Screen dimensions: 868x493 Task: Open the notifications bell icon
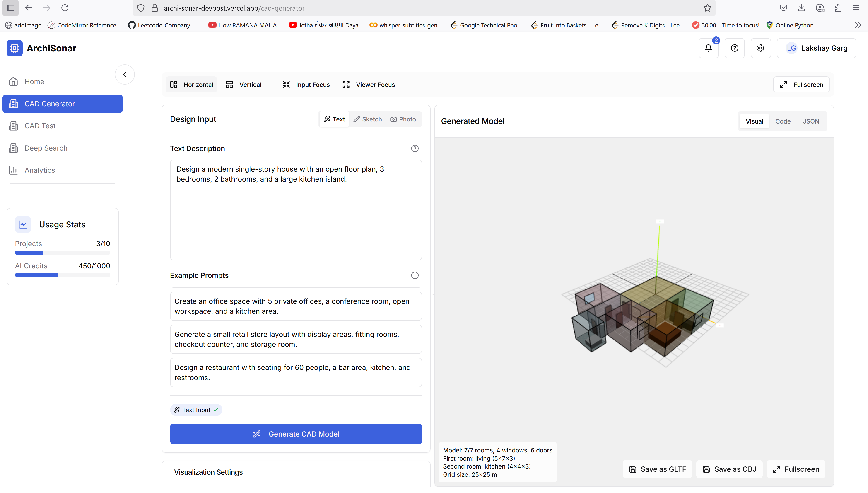tap(708, 48)
